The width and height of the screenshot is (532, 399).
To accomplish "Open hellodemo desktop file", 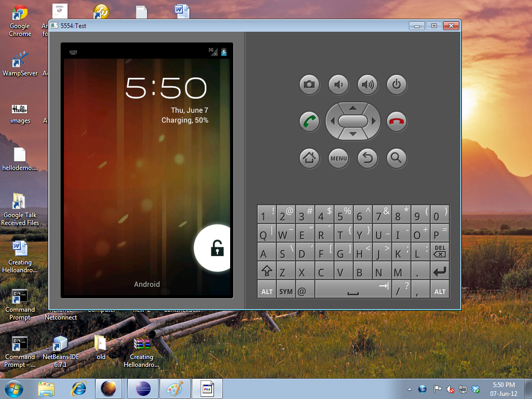I will [x=20, y=159].
